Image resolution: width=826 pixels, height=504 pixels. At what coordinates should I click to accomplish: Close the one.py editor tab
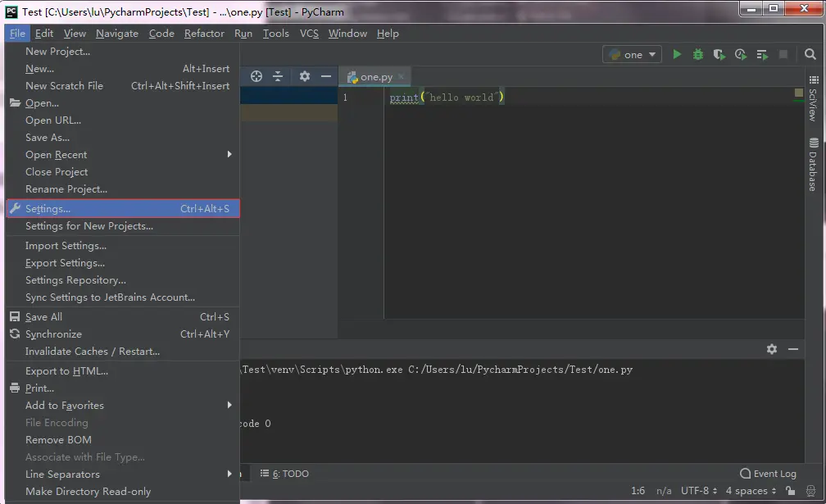tap(401, 76)
